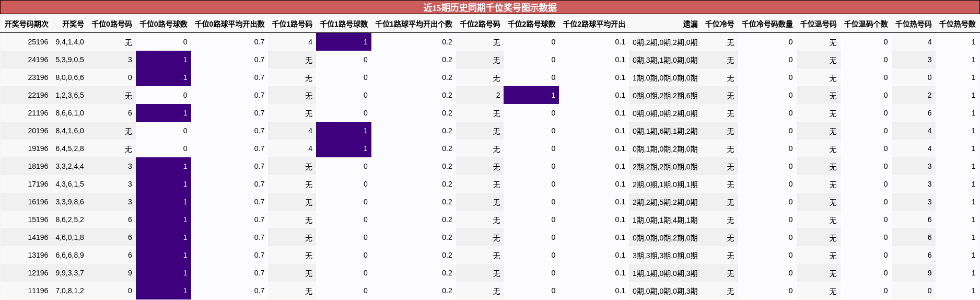Viewport: 980px width, 300px height.
Task: Select draw number 8,0,0,6,6
Action: [x=70, y=77]
